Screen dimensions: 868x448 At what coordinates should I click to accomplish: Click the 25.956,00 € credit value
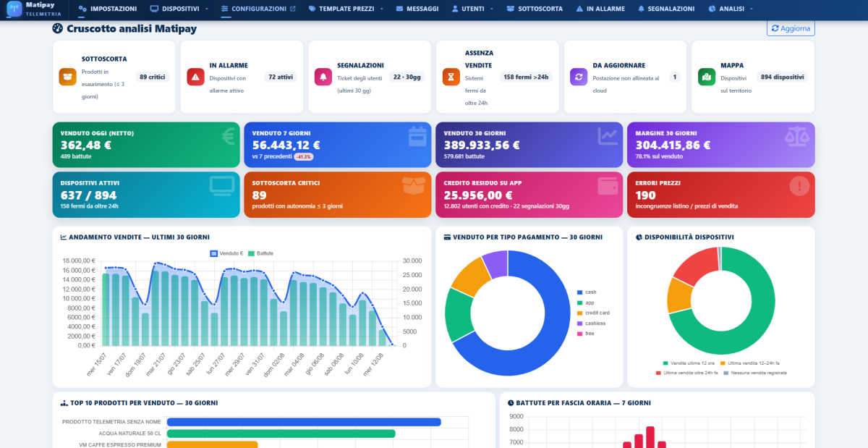pos(478,195)
